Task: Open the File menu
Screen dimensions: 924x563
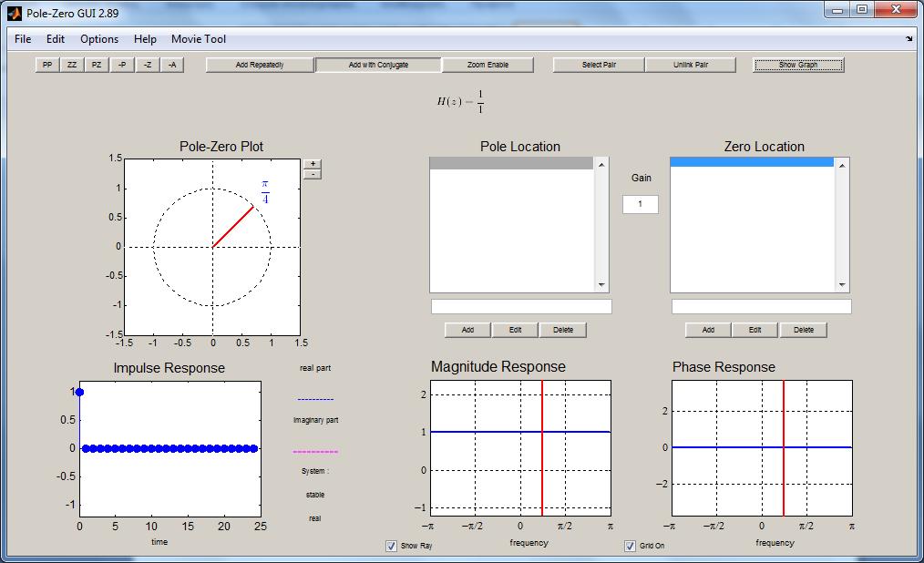Action: click(x=23, y=39)
